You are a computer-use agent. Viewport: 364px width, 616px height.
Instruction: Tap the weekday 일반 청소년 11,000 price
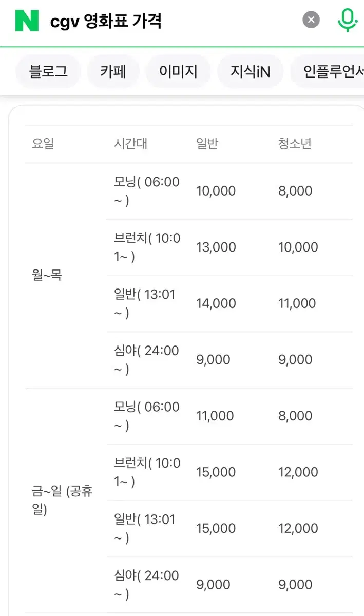pyautogui.click(x=297, y=303)
